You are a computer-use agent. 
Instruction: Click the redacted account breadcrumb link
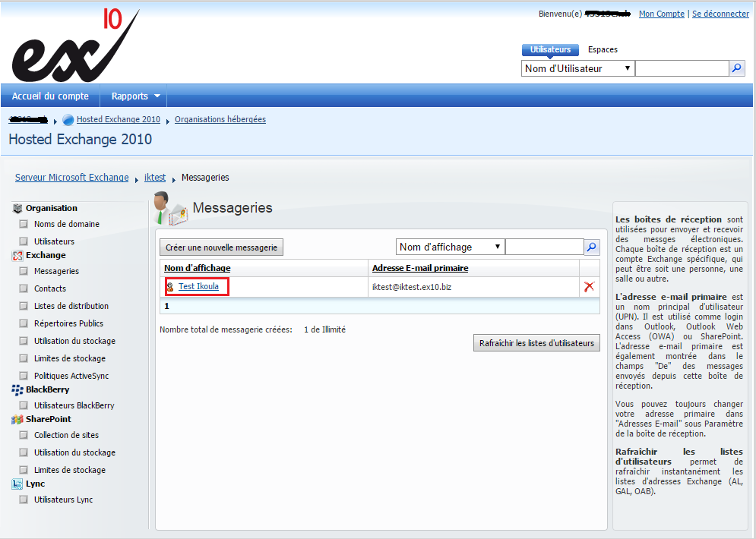pyautogui.click(x=28, y=119)
